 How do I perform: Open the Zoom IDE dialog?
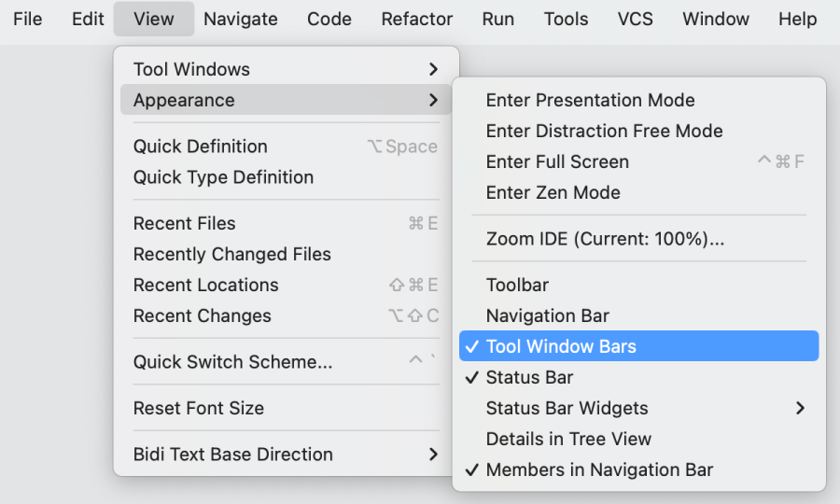tap(605, 238)
